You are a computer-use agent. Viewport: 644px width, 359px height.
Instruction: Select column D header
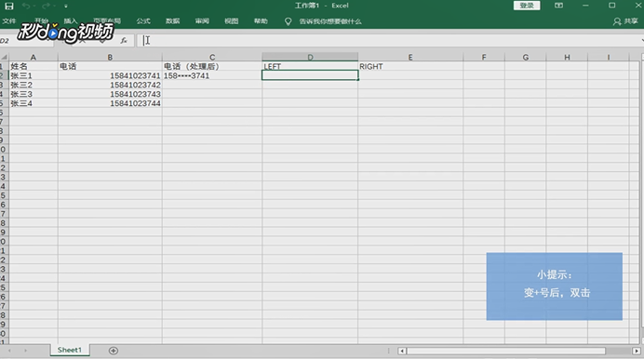(x=310, y=57)
